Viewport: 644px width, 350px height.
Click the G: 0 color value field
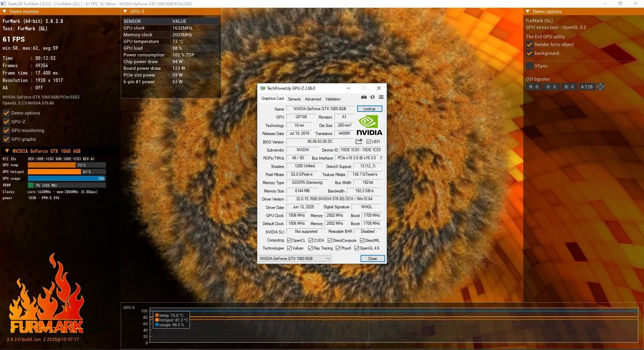(551, 87)
